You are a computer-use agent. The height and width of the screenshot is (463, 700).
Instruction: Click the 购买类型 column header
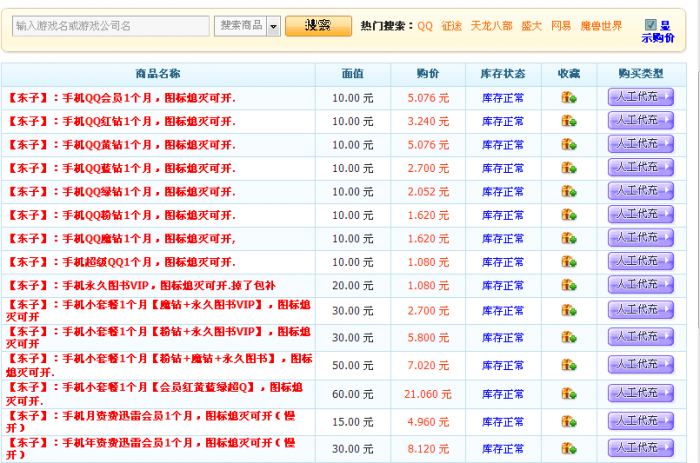pyautogui.click(x=641, y=74)
